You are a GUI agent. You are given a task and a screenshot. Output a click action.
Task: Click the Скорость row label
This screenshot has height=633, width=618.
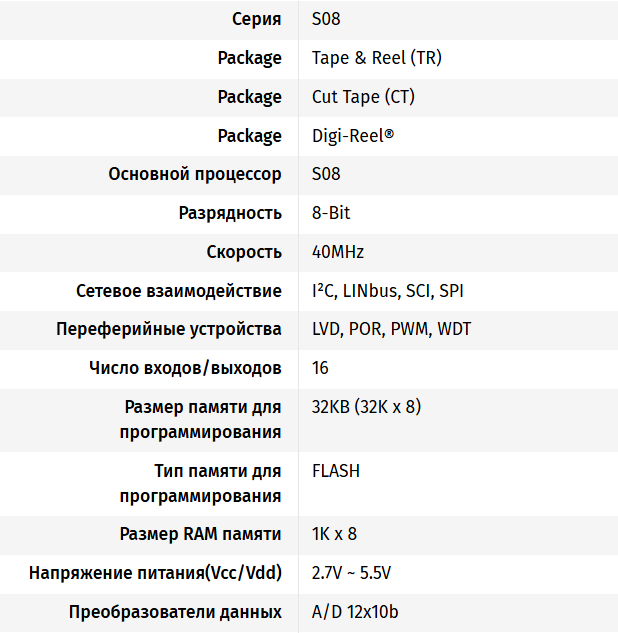click(x=244, y=252)
